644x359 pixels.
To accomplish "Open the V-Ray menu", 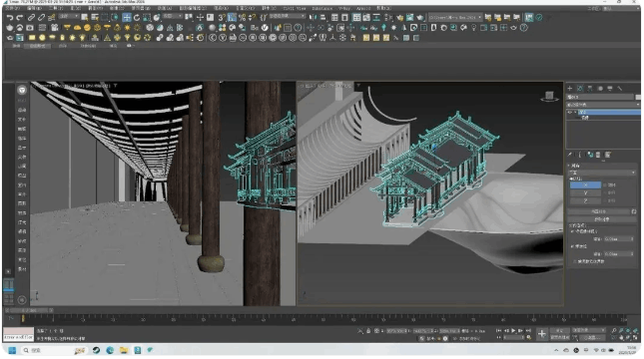I will pos(343,8).
